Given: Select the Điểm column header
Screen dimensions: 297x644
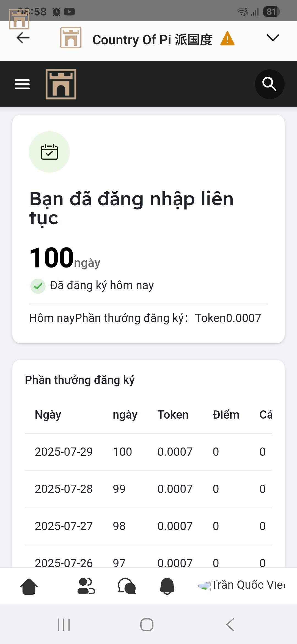Looking at the screenshot, I should pos(226,415).
